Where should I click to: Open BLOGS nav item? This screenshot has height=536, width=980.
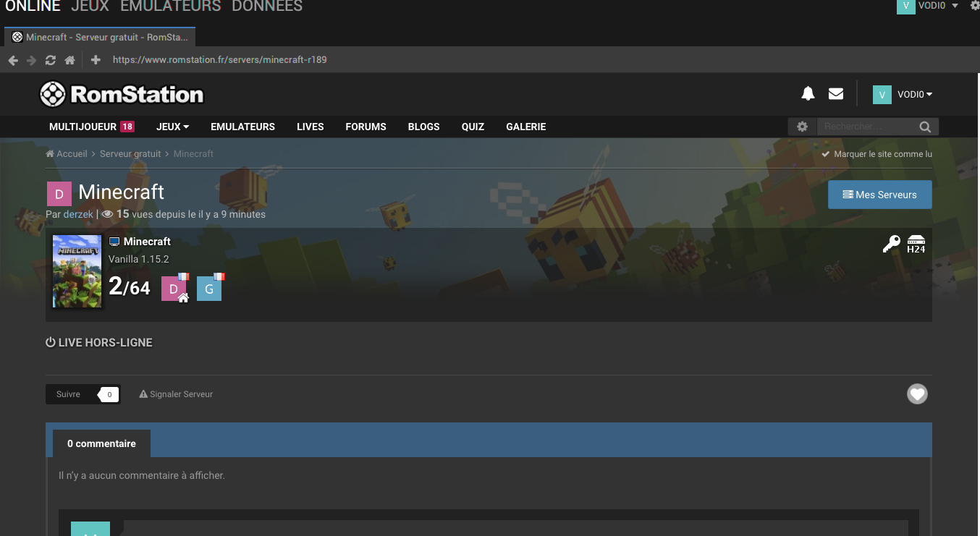(423, 127)
